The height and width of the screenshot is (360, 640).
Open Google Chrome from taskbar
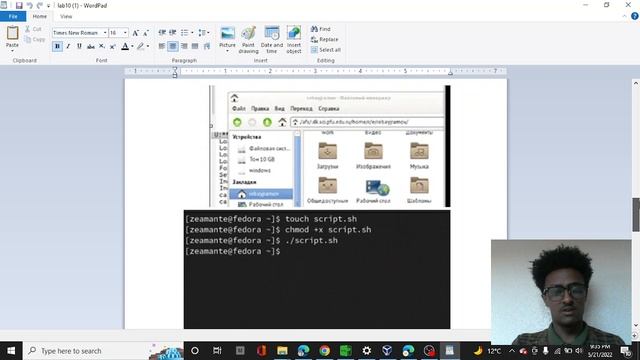pyautogui.click(x=324, y=351)
